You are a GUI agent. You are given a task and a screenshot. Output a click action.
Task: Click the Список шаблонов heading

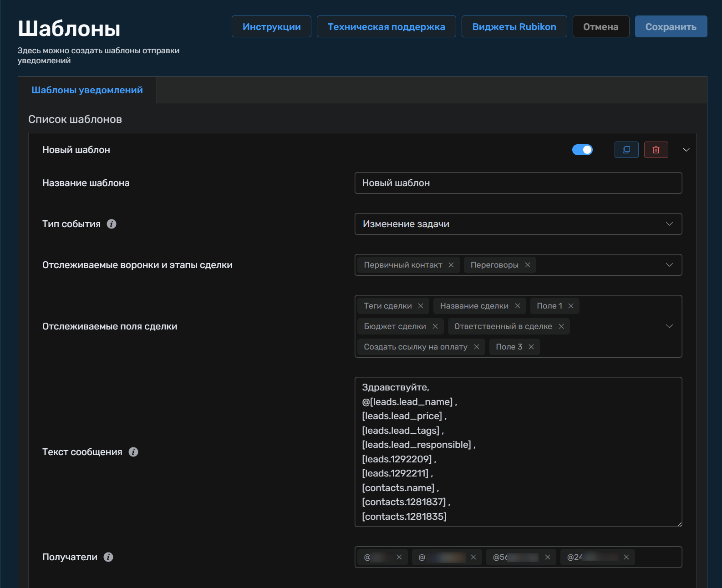pyautogui.click(x=75, y=119)
